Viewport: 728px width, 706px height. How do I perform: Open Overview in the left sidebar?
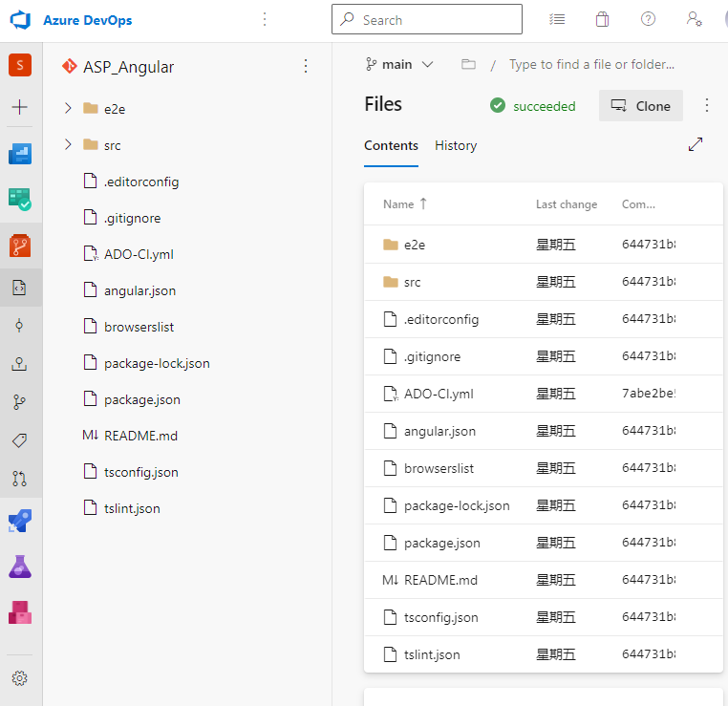pyautogui.click(x=20, y=154)
